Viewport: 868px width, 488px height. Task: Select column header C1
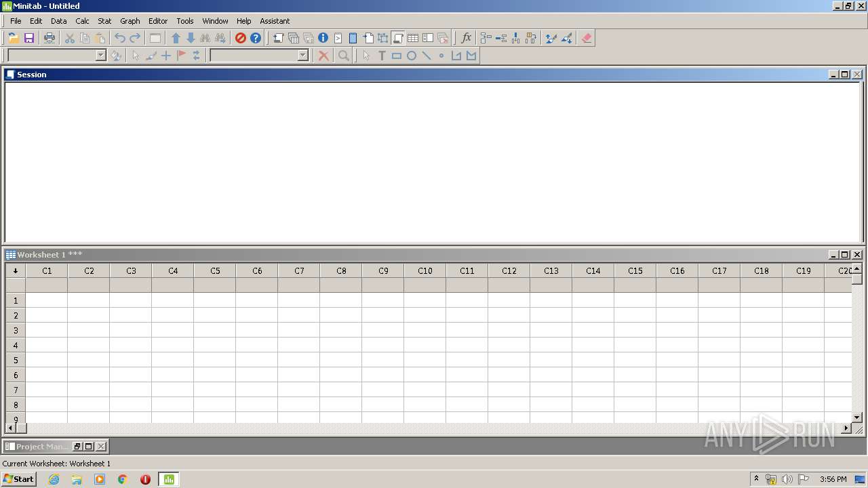pos(47,270)
